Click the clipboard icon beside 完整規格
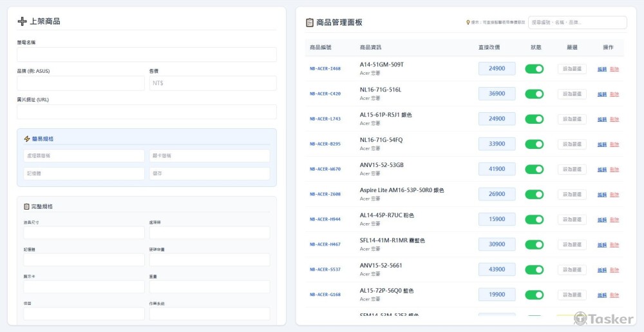 pos(26,206)
